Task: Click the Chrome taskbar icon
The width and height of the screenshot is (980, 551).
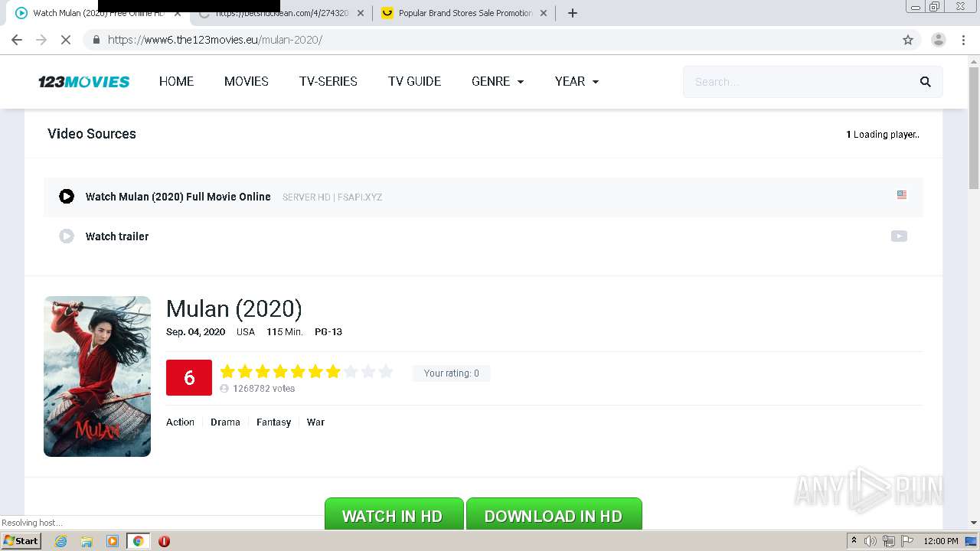Action: click(139, 541)
